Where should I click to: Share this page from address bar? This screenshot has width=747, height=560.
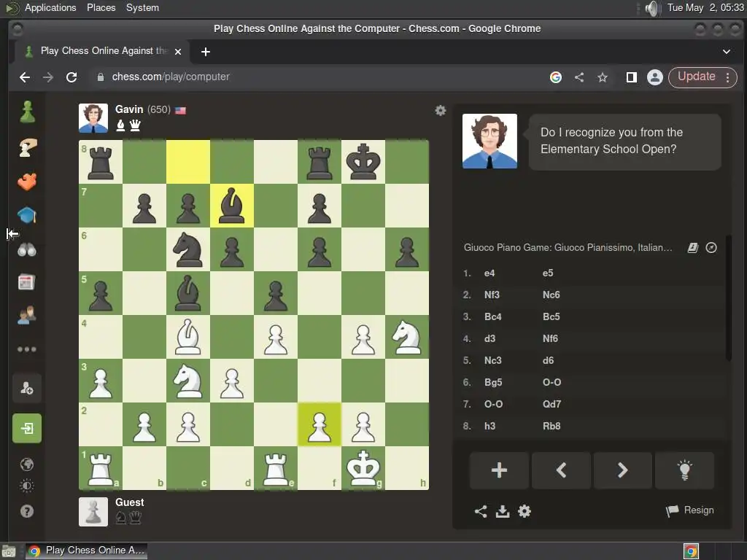[x=579, y=77]
